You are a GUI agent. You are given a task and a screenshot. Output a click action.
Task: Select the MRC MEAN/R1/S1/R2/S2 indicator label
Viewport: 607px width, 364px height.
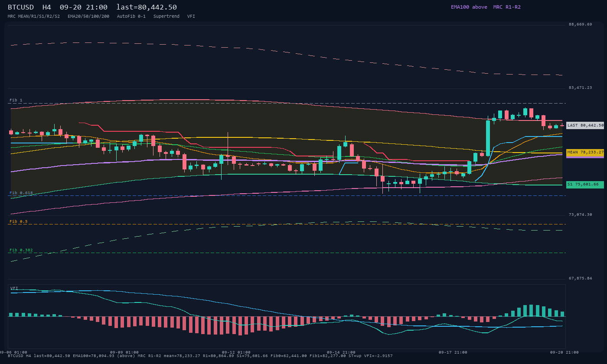[x=34, y=16]
